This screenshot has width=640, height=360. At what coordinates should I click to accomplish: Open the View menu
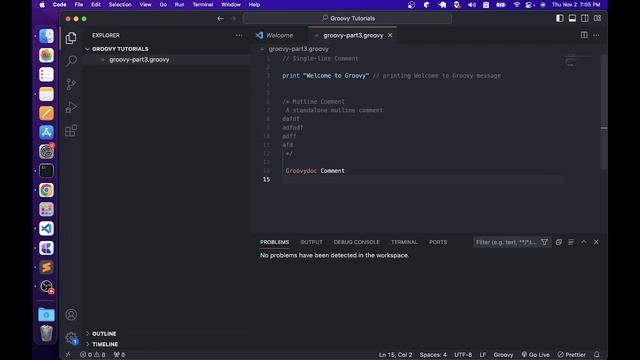(145, 5)
